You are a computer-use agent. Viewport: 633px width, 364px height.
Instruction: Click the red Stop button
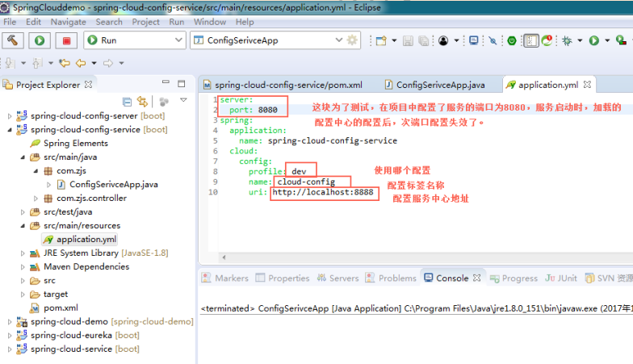(66, 40)
